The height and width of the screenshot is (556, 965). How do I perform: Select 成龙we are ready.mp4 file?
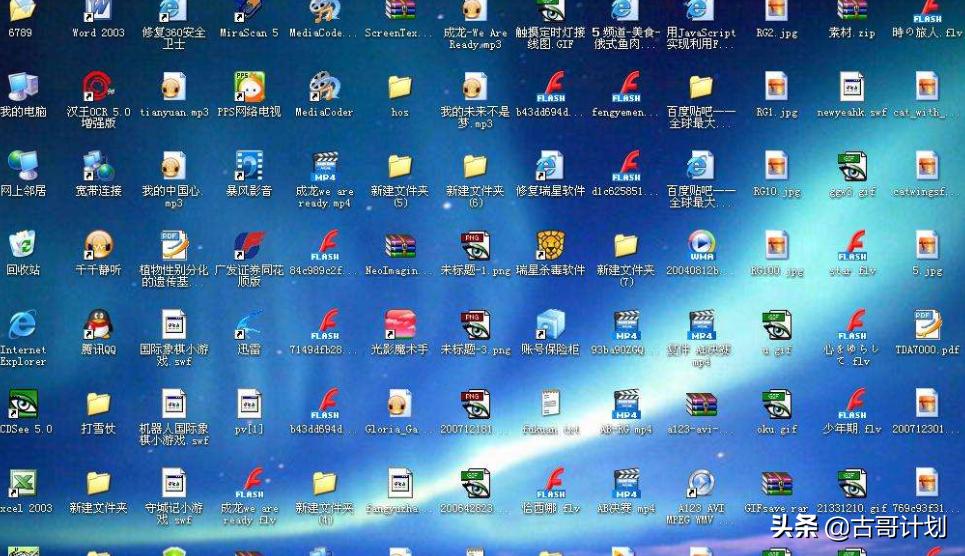coord(324,166)
